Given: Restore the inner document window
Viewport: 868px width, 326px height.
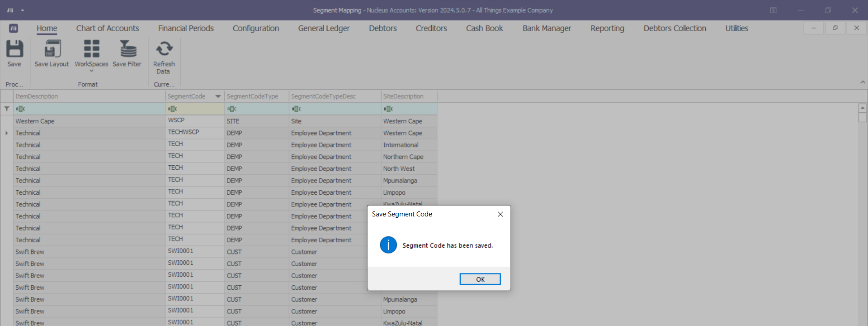Looking at the screenshot, I should [x=835, y=28].
